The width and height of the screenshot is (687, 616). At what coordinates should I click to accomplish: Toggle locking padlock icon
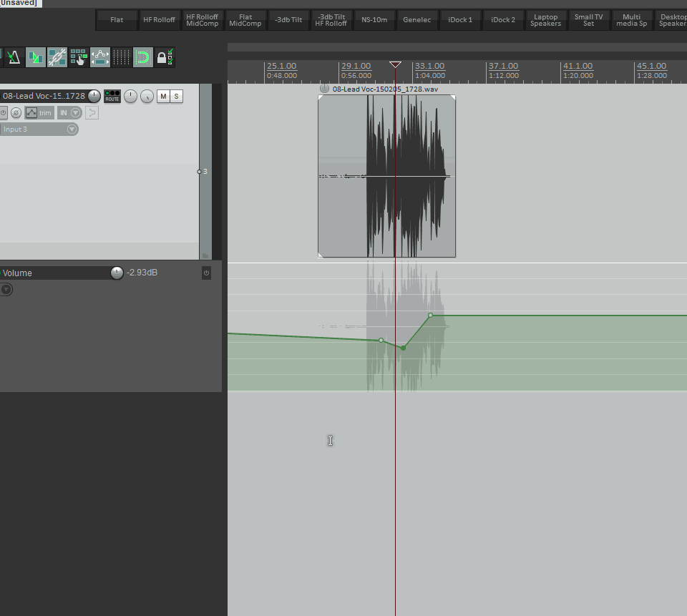click(165, 57)
